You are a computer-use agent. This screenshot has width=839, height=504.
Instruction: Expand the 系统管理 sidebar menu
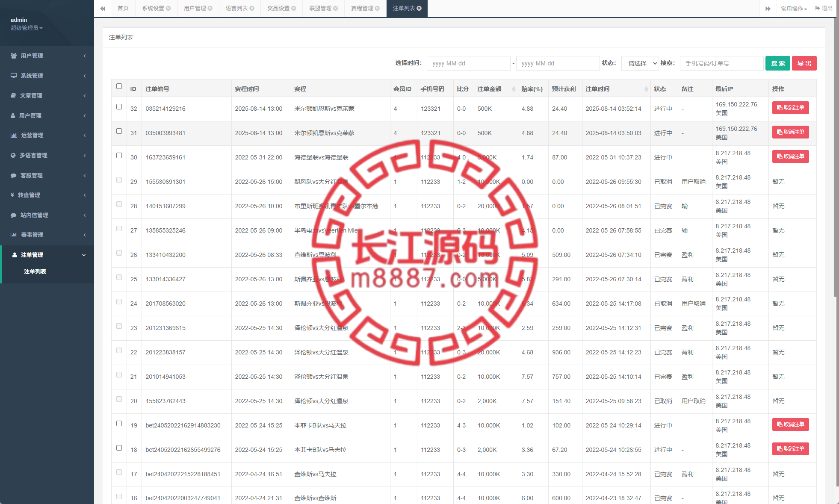point(47,76)
